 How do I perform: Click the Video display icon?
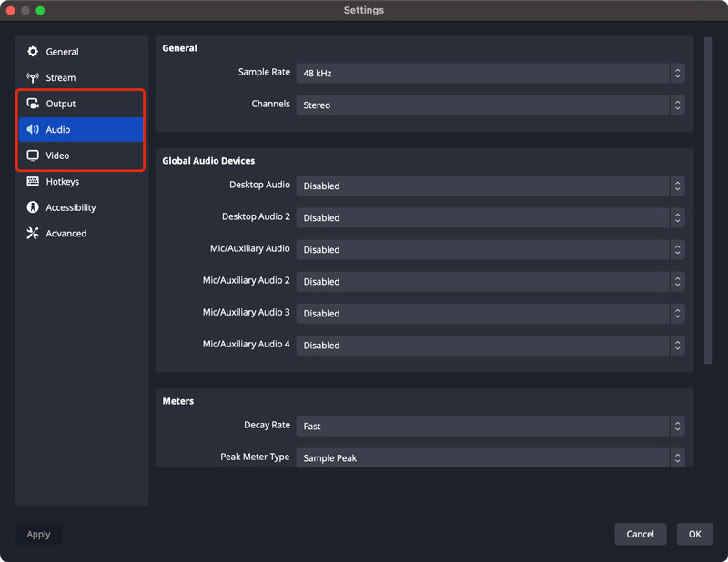pos(33,156)
